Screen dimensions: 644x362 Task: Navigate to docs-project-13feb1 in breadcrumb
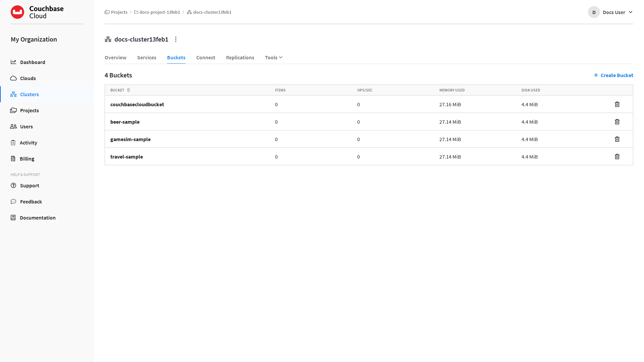pyautogui.click(x=159, y=12)
